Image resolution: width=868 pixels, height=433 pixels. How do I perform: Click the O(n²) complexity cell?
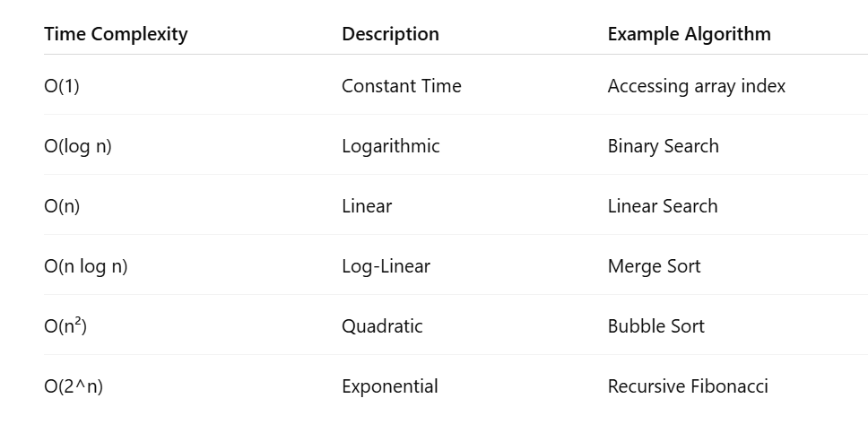click(65, 326)
